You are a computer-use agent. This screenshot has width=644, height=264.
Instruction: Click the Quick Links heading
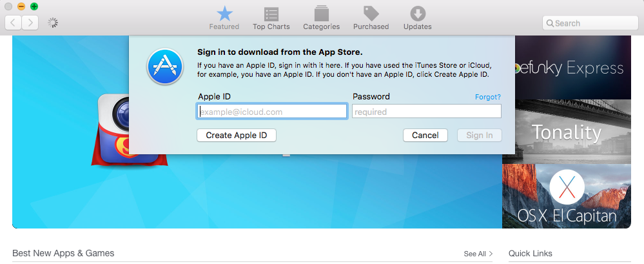(x=531, y=253)
